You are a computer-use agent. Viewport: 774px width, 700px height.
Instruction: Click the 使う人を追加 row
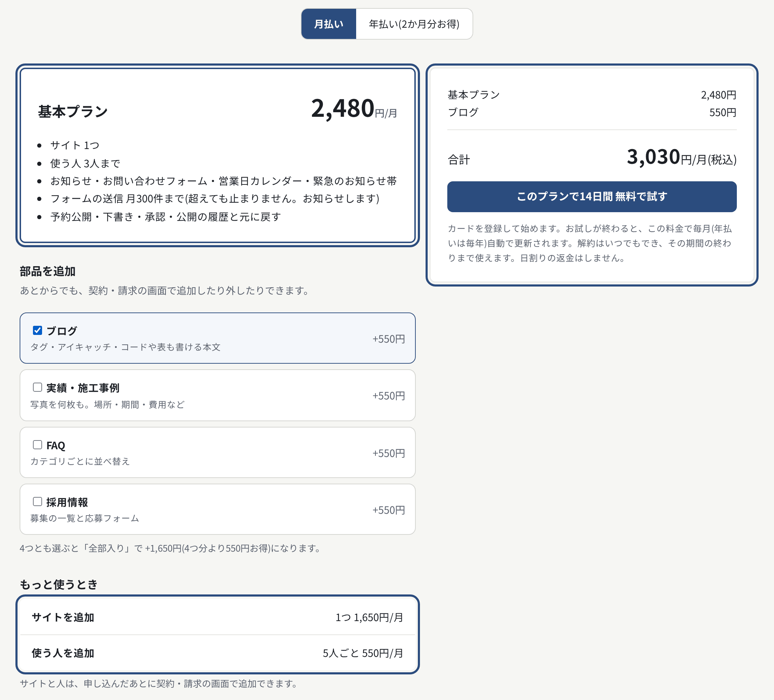point(217,653)
